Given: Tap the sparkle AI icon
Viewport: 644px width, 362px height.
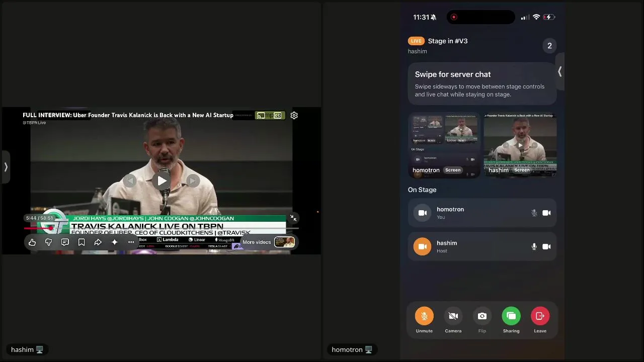Looking at the screenshot, I should (115, 242).
